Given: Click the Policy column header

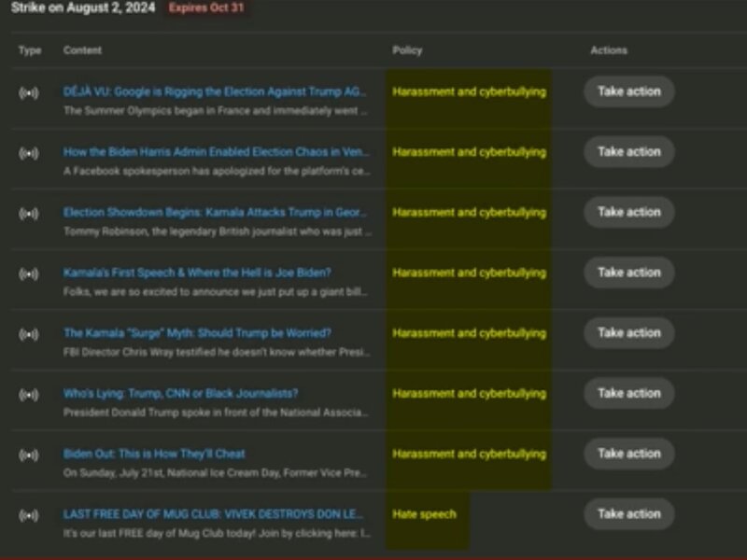Looking at the screenshot, I should [x=407, y=50].
